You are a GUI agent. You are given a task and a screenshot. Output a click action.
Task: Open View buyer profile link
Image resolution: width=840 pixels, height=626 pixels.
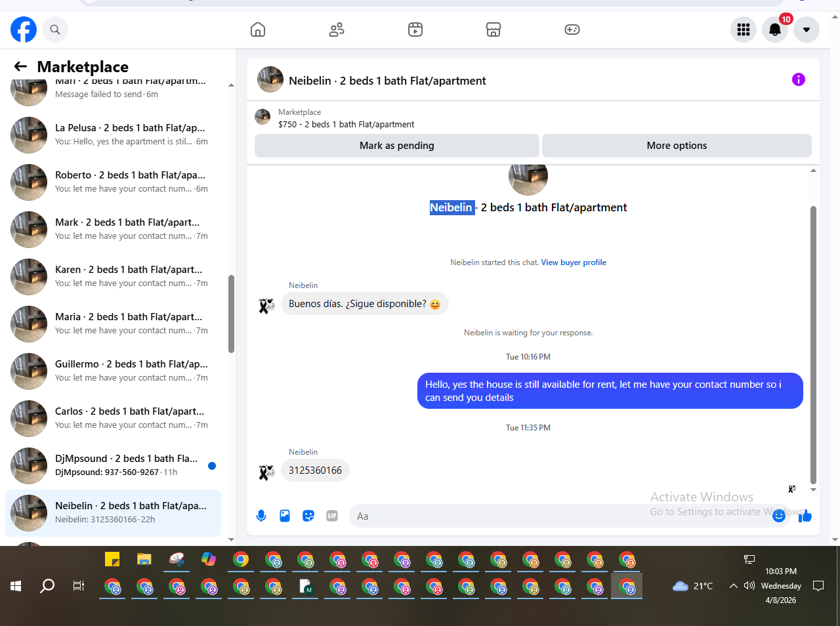point(574,262)
